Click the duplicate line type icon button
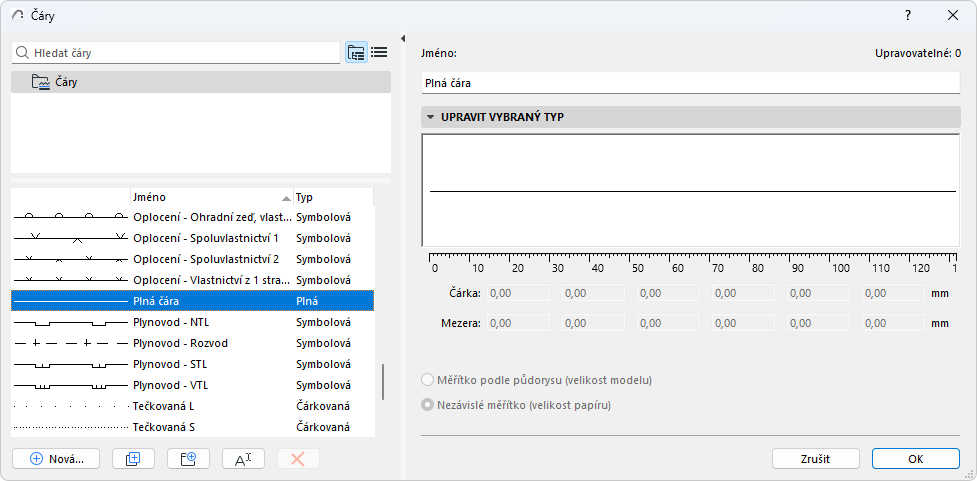Image resolution: width=977 pixels, height=481 pixels. (133, 459)
